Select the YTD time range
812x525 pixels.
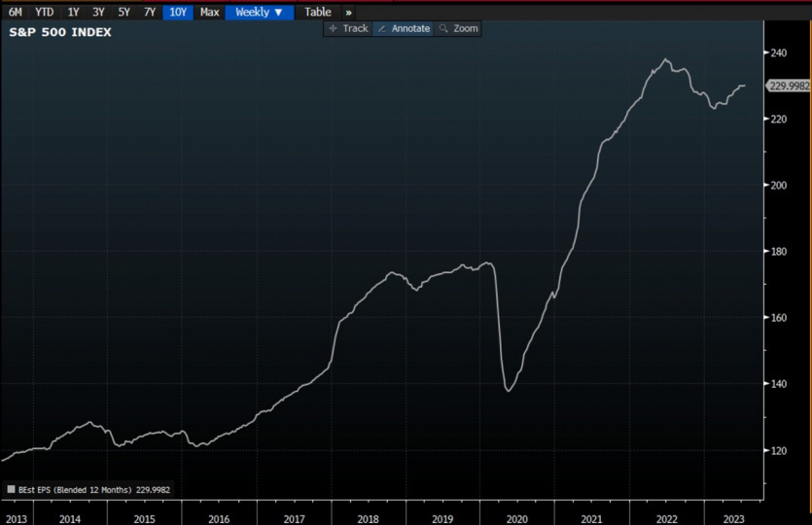(x=45, y=12)
